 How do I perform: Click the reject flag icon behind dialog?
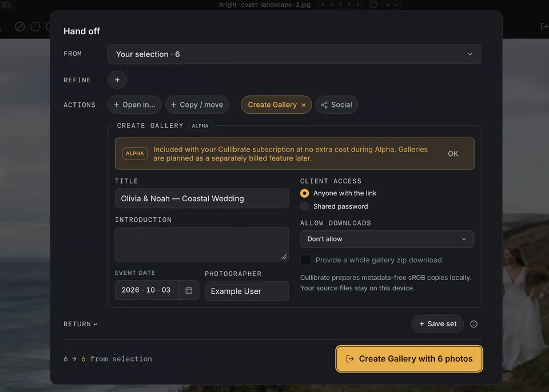pos(20,27)
